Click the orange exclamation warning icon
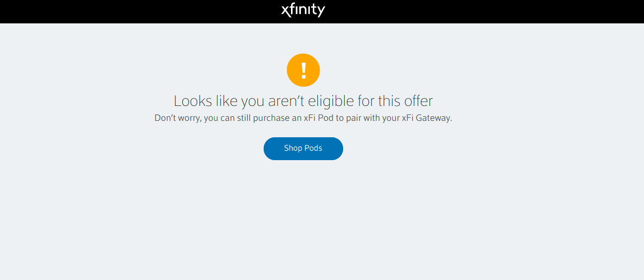Viewport: 644px width, 280px height. pos(303,70)
